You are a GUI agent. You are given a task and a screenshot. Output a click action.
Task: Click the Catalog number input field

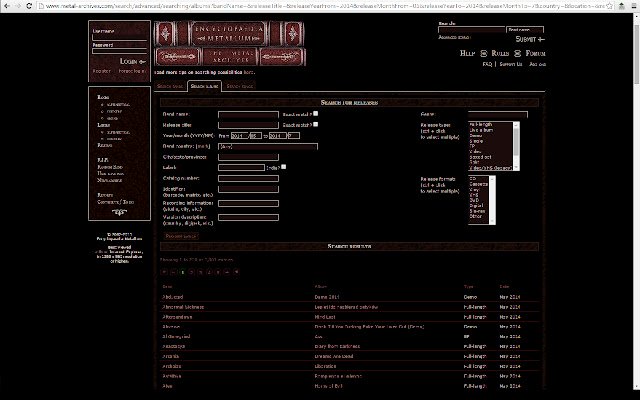pos(248,178)
